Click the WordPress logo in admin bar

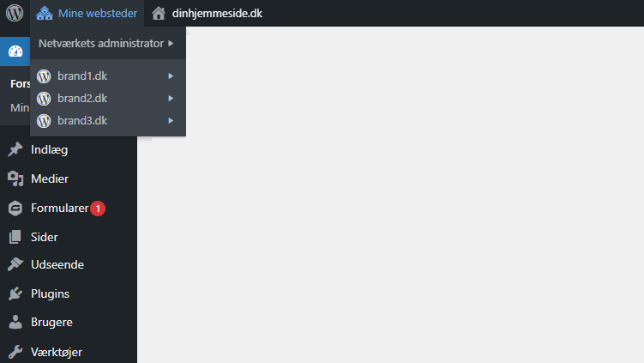(15, 13)
